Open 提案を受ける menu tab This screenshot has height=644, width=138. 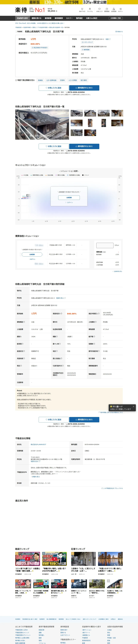coord(37,18)
